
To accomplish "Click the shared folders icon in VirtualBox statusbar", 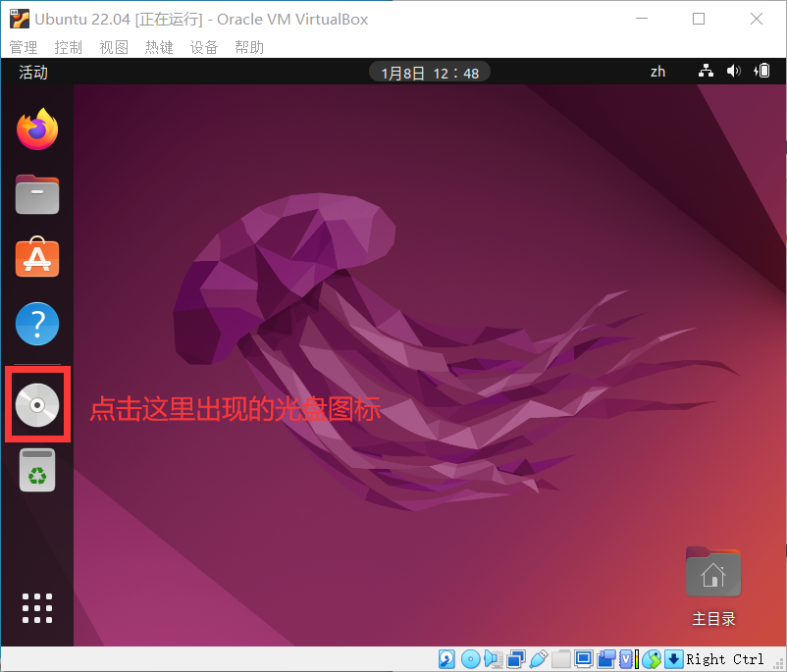I will [560, 658].
